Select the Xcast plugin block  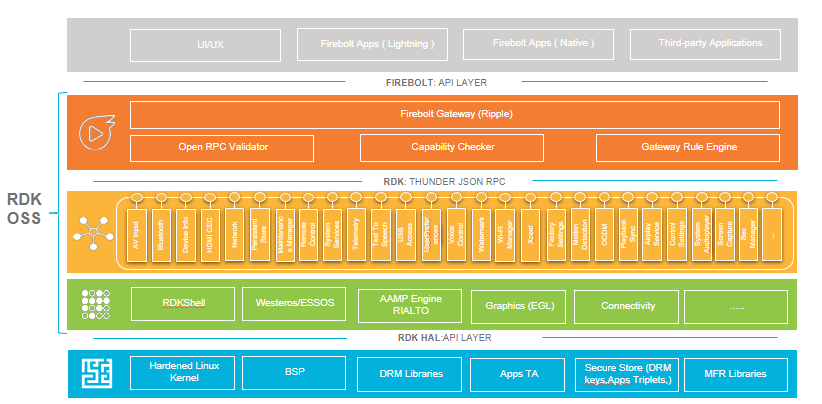530,235
